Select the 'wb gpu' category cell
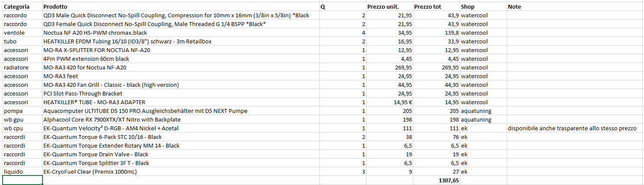The height and width of the screenshot is (185, 644). click(13, 120)
